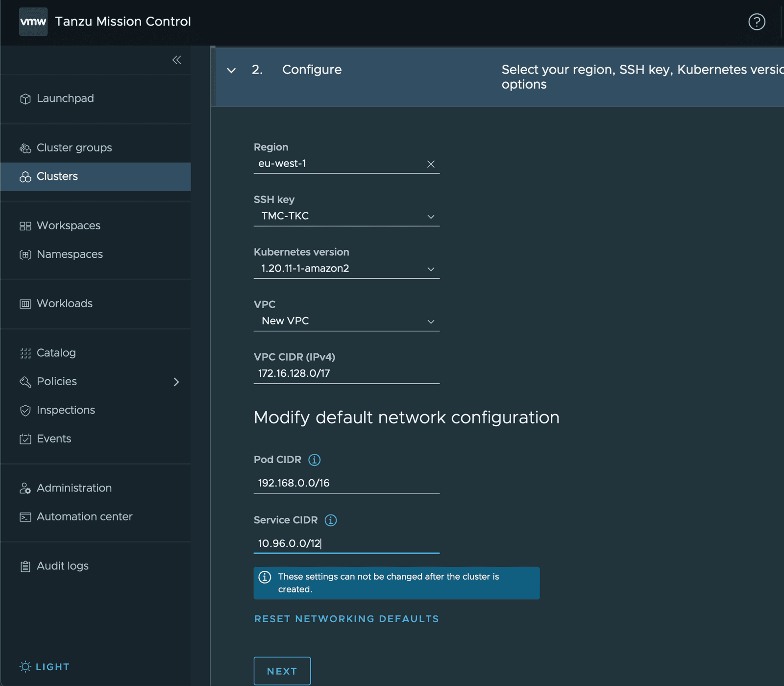Click RESET NETWORKING DEFAULTS link
784x686 pixels.
[x=346, y=618]
